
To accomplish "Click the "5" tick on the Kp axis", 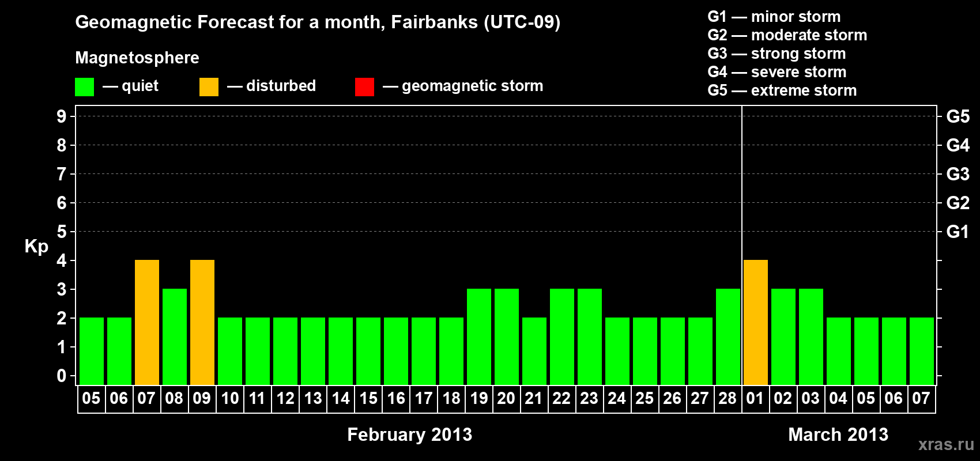I will click(x=62, y=232).
